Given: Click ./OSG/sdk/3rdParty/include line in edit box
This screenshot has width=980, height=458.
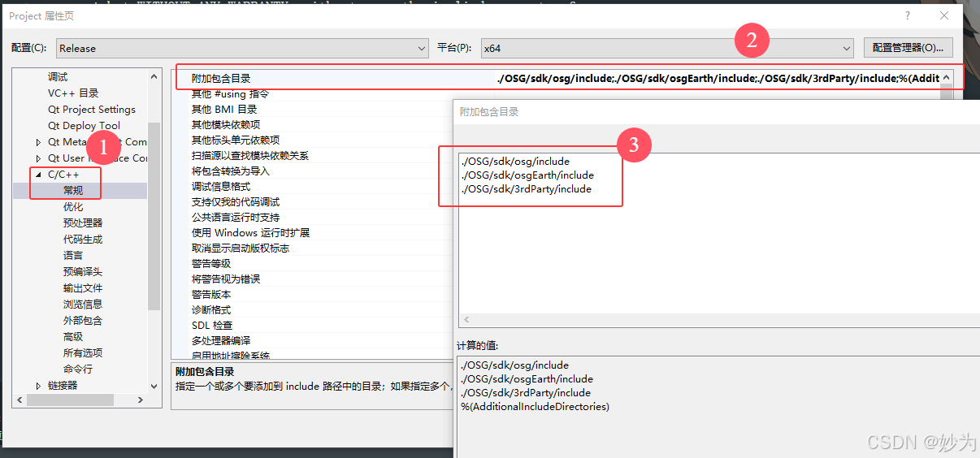Looking at the screenshot, I should click(x=525, y=188).
